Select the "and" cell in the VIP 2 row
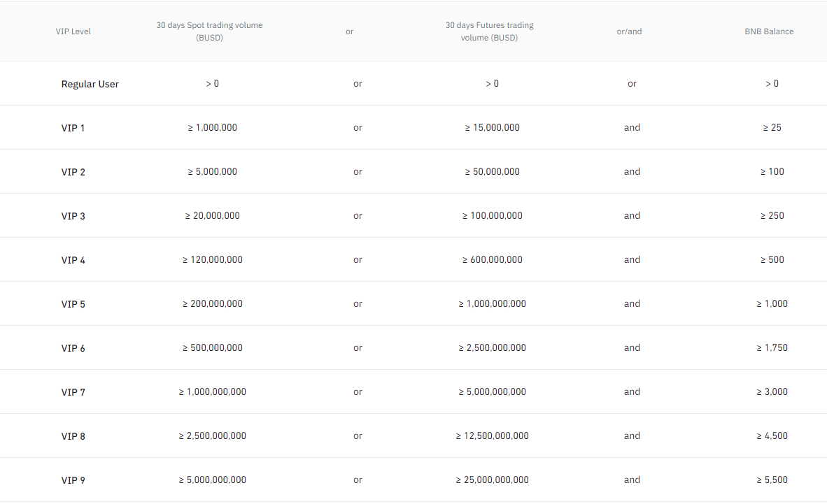 pyautogui.click(x=632, y=171)
